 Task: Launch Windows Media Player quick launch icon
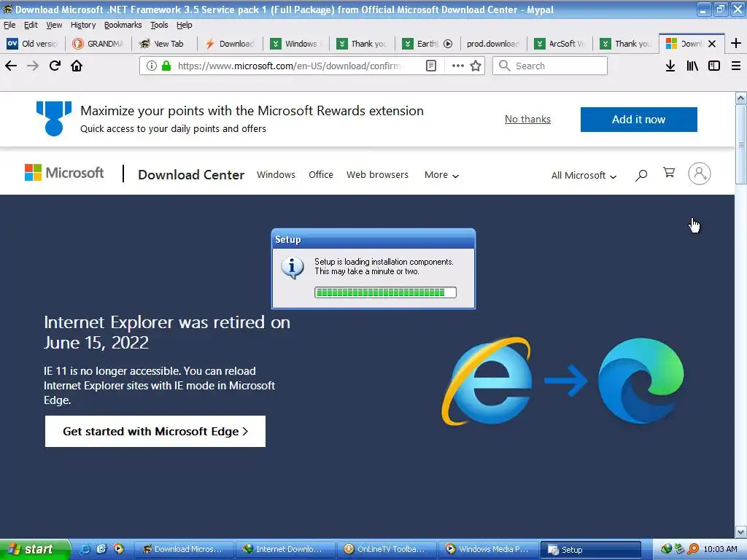point(118,549)
